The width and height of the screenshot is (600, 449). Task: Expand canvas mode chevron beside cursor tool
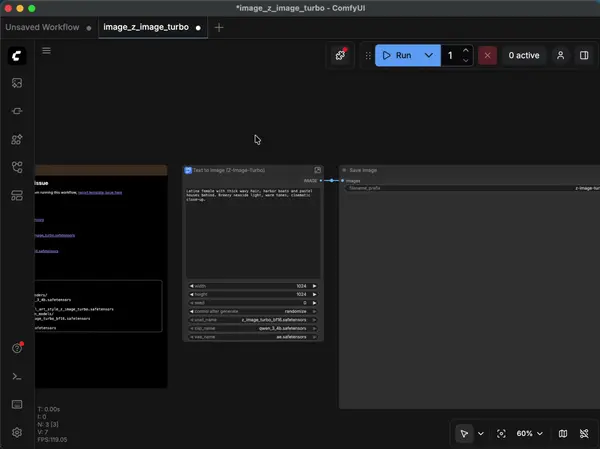[x=481, y=434]
